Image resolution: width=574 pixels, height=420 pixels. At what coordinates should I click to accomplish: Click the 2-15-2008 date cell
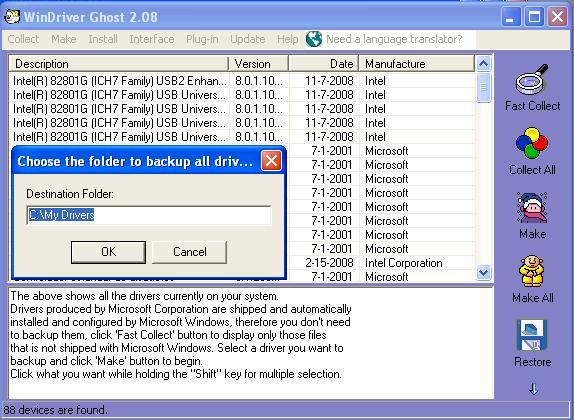tap(329, 263)
